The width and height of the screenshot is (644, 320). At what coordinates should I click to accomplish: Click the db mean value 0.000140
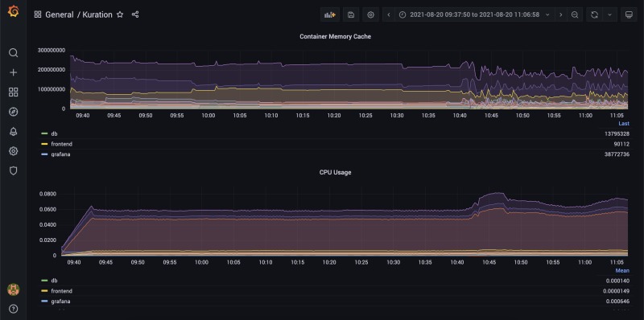coord(617,281)
